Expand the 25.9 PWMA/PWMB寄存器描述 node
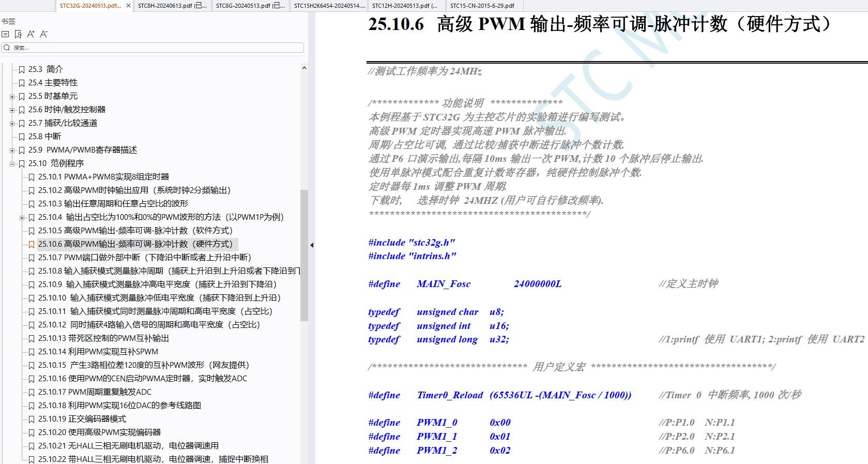 point(12,151)
